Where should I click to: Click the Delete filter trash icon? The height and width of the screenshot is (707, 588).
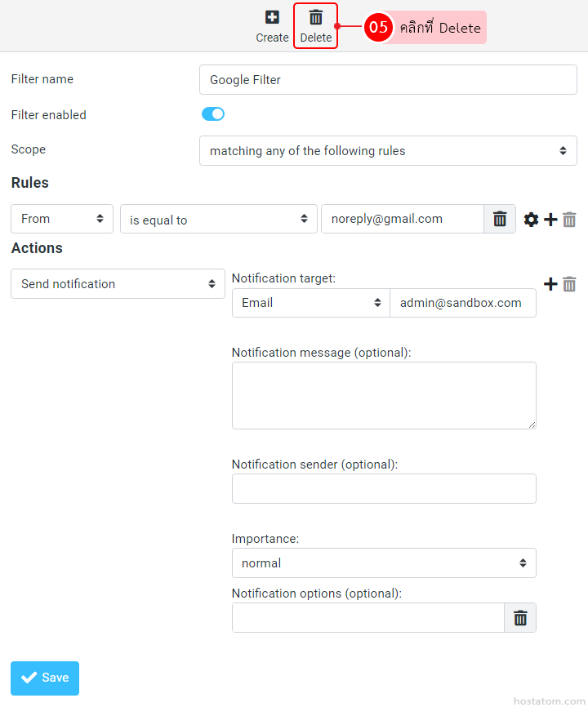316,17
